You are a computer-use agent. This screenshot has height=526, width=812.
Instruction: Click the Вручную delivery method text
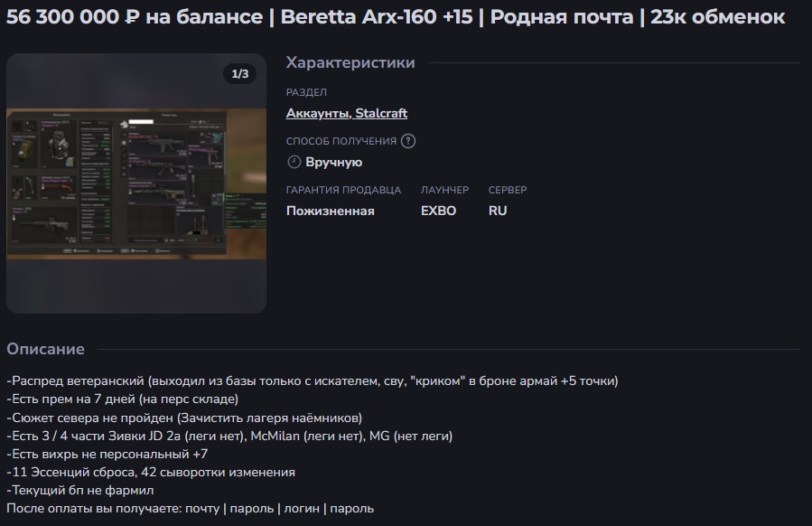tap(334, 162)
